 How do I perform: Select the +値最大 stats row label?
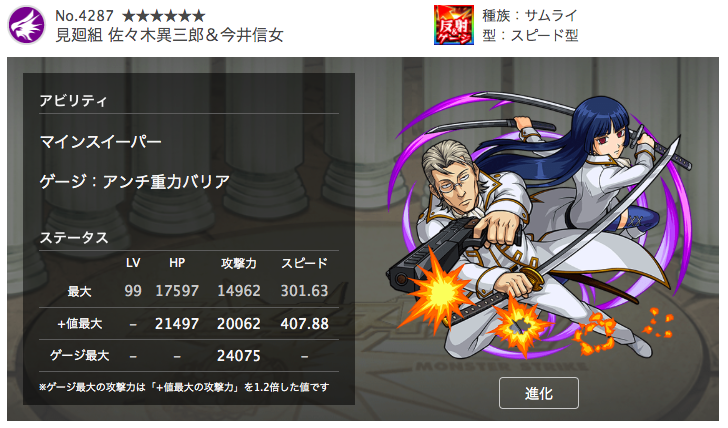79,324
